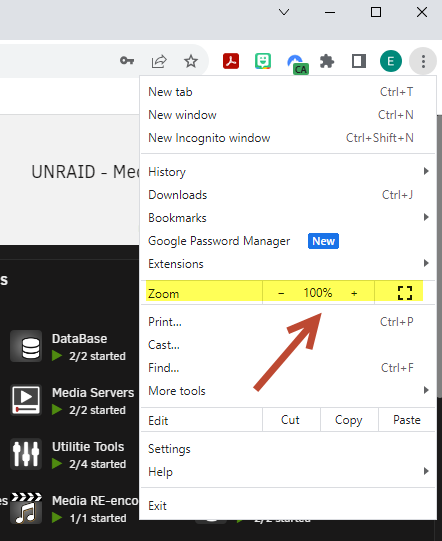The image size is (442, 541).
Task: Expand the Bookmarks submenu
Action: tap(288, 218)
